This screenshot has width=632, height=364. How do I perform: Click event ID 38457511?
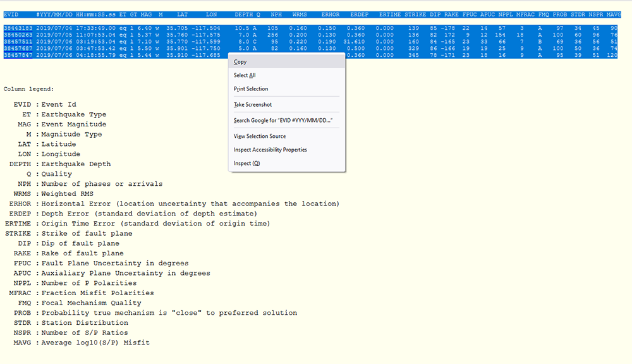tap(16, 42)
